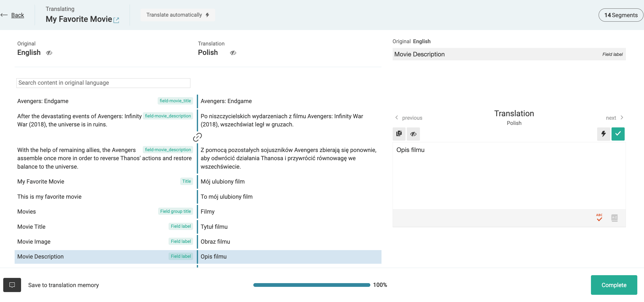Click the Complete button

click(x=614, y=285)
